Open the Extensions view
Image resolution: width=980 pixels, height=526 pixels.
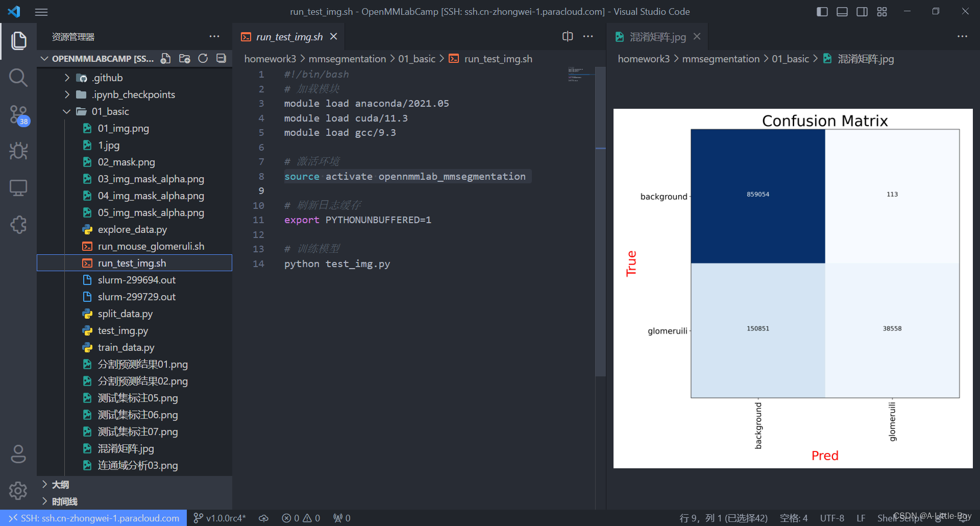click(18, 225)
